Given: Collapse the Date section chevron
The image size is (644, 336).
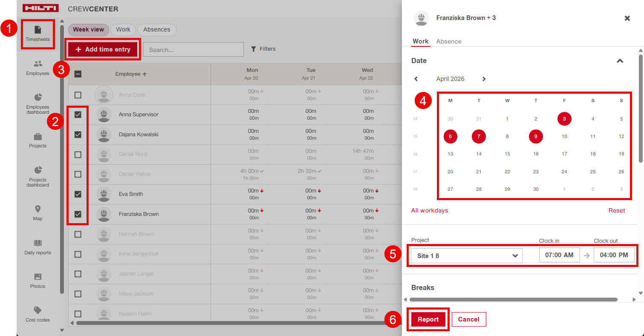Looking at the screenshot, I should (620, 61).
